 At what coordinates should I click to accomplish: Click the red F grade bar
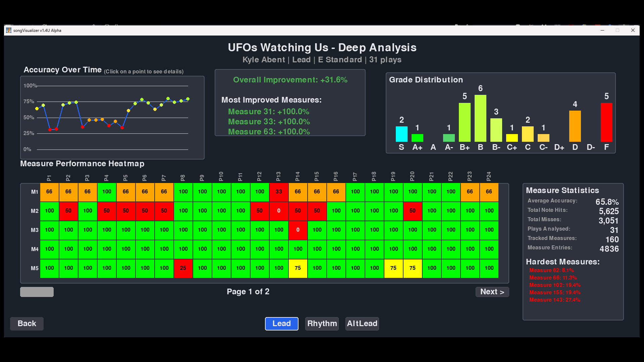tap(606, 122)
